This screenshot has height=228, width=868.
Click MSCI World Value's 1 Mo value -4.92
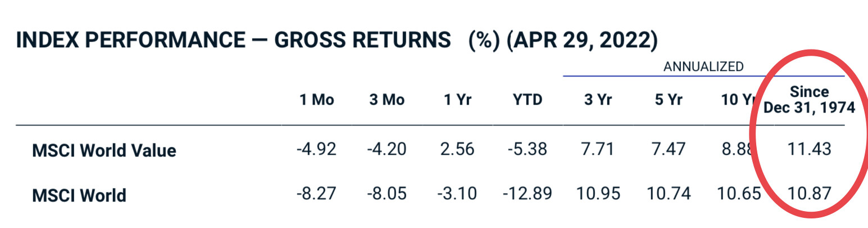click(x=316, y=150)
